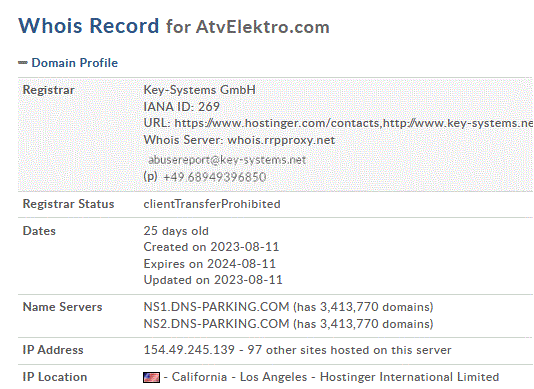Click the phone number +49.68949396850
Viewport: 534px width, 389px height.
215,177
